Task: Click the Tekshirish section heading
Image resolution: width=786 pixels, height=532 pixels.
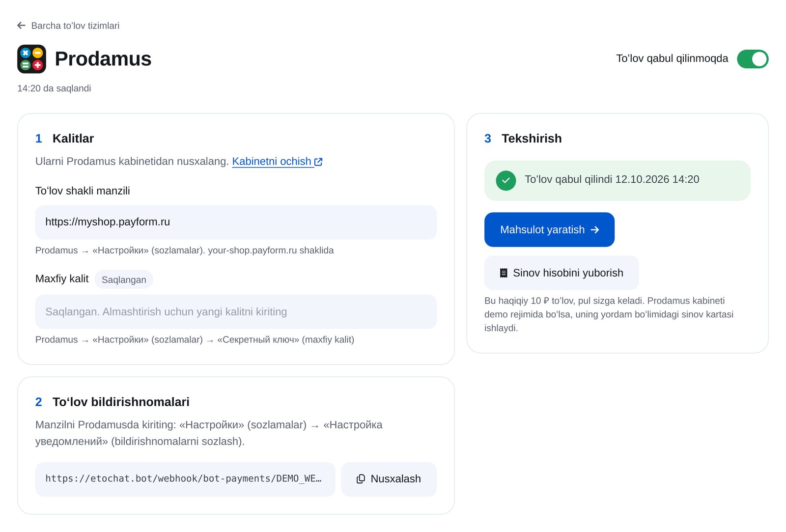Action: pyautogui.click(x=532, y=139)
